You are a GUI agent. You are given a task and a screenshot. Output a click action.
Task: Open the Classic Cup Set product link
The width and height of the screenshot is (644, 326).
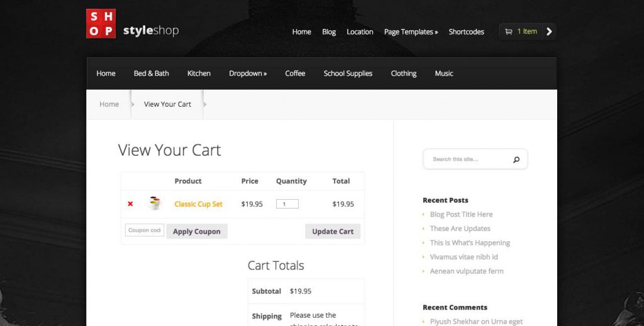(x=198, y=204)
